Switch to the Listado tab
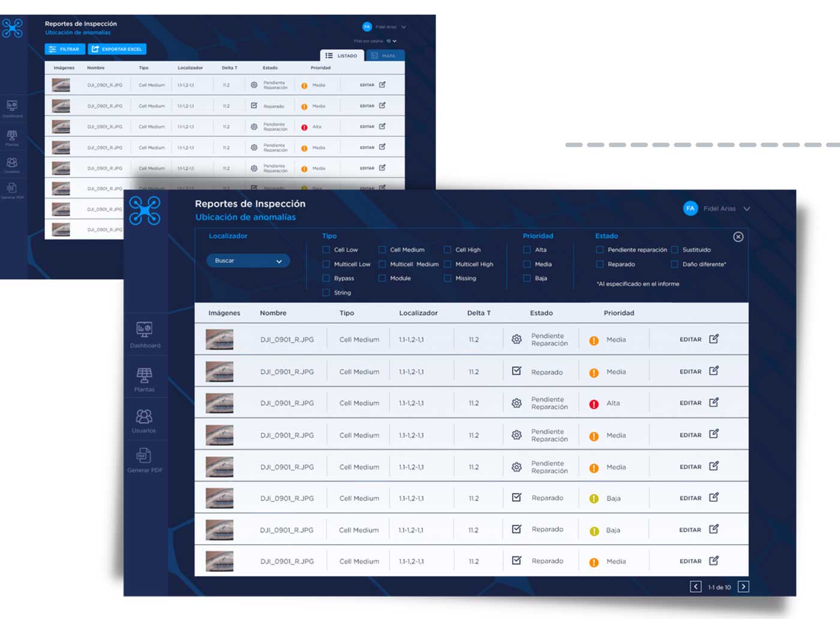 click(x=341, y=55)
